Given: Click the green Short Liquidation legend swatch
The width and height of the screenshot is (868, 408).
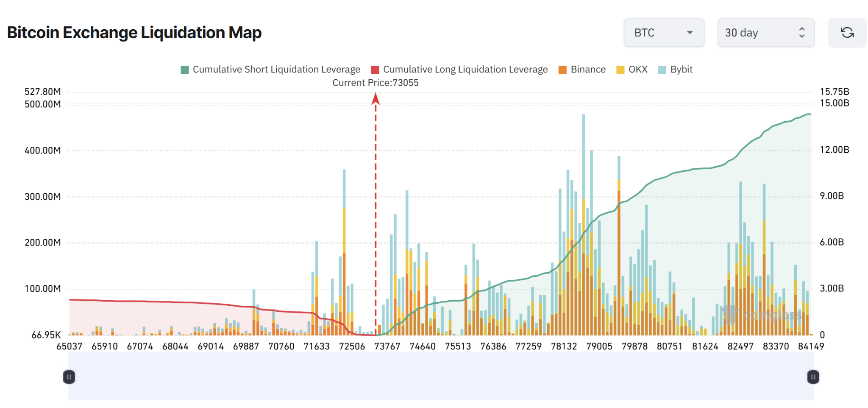Looking at the screenshot, I should (x=185, y=70).
